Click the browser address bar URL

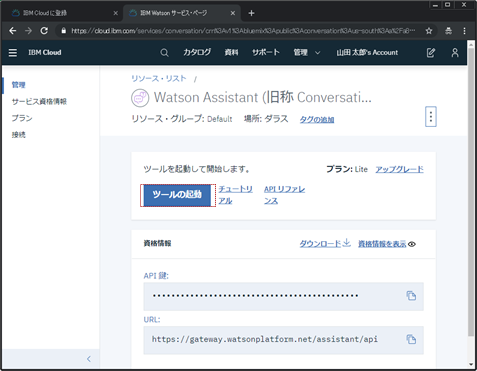tap(243, 31)
